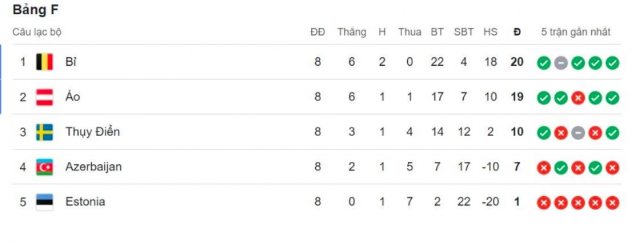Click the Estonia flag icon
Image resolution: width=644 pixels, height=243 pixels.
44,202
